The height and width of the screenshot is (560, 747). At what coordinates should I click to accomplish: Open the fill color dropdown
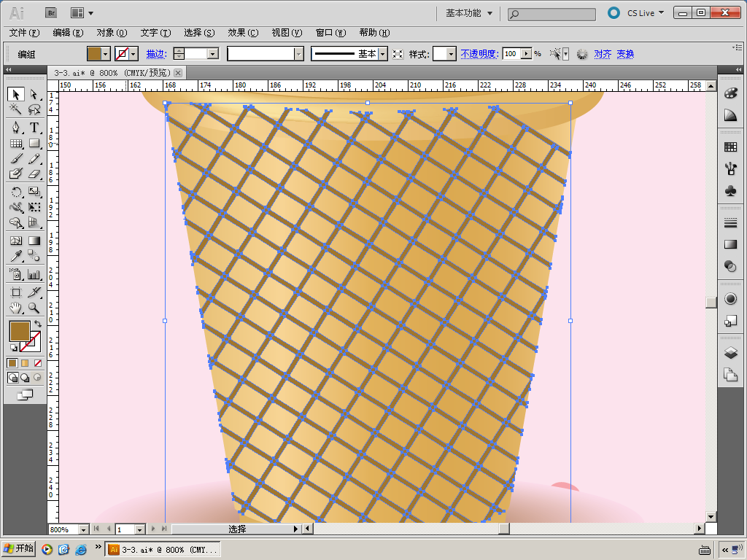click(107, 54)
